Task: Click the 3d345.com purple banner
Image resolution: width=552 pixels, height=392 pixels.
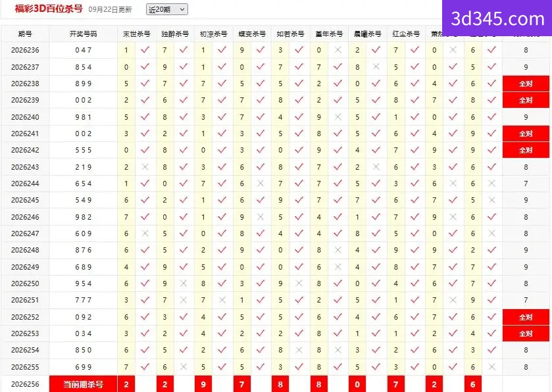Action: click(x=497, y=18)
